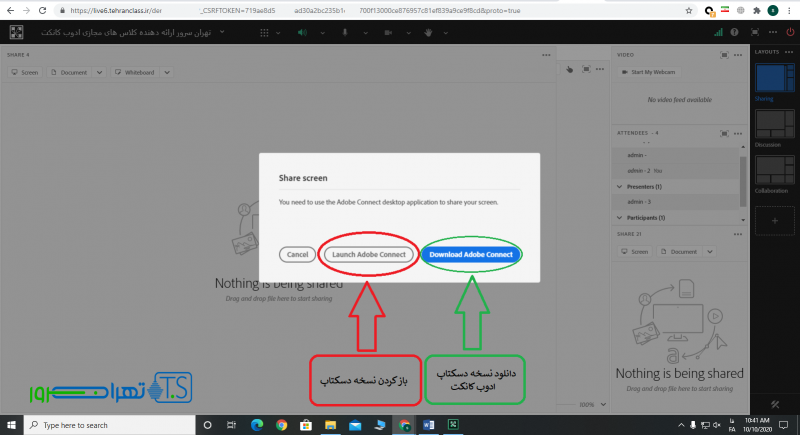Open the Attendees pod options menu
This screenshot has width=800, height=435.
click(x=739, y=132)
